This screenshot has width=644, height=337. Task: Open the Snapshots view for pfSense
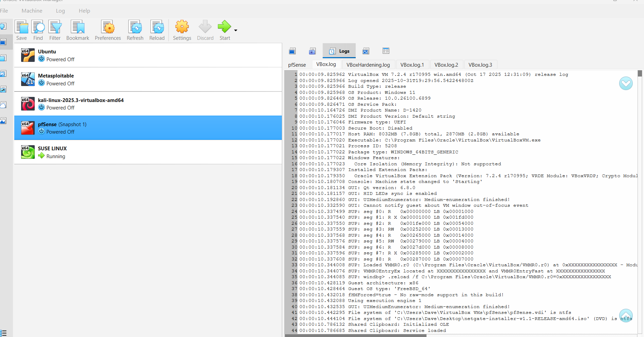click(312, 51)
